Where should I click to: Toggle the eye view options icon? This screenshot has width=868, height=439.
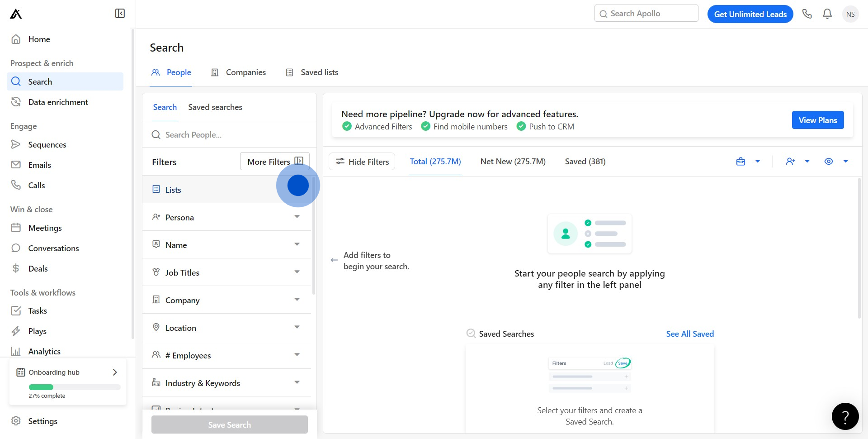click(829, 162)
